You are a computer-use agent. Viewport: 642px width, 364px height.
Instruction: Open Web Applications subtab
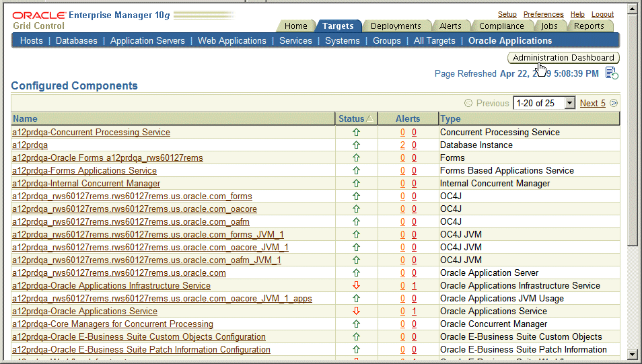232,40
